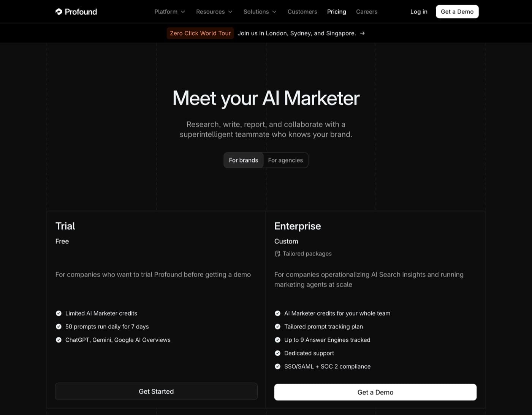
Task: Expand the Solutions menu chevron
Action: [274, 12]
